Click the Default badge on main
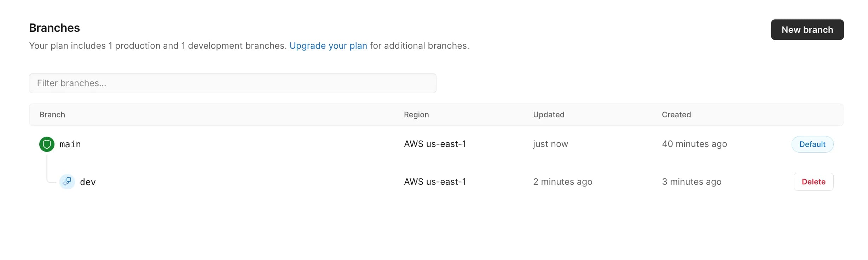 tap(812, 144)
